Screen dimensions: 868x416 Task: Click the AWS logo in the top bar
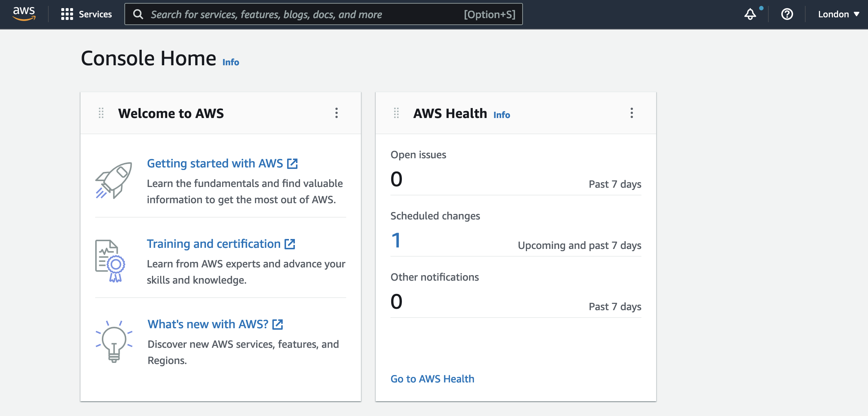coord(23,13)
